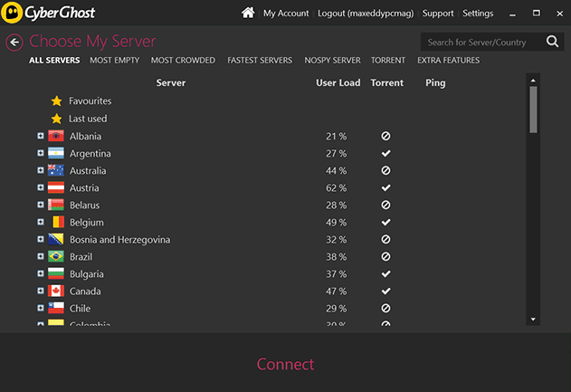The height and width of the screenshot is (392, 571).
Task: Click the Canada flag icon
Action: point(56,292)
